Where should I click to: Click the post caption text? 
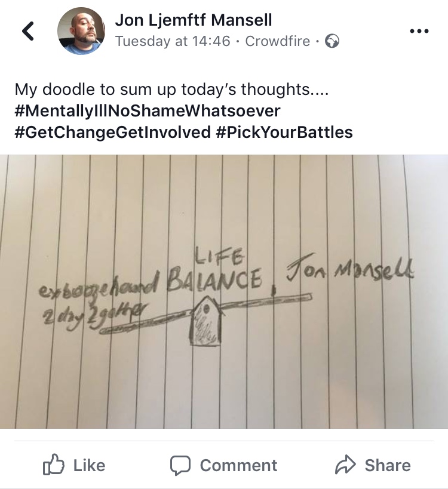click(x=171, y=90)
